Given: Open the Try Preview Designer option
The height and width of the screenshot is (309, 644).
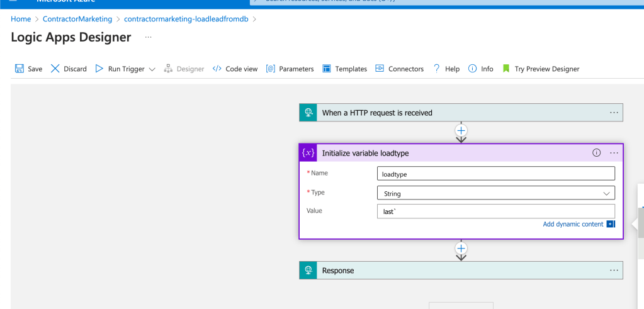Looking at the screenshot, I should (546, 69).
